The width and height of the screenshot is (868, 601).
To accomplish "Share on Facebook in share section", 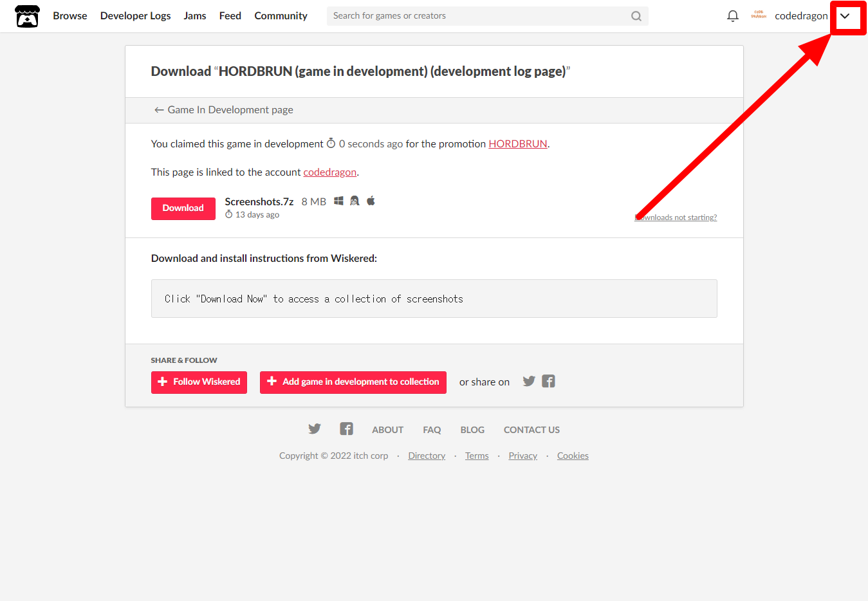I will [548, 381].
